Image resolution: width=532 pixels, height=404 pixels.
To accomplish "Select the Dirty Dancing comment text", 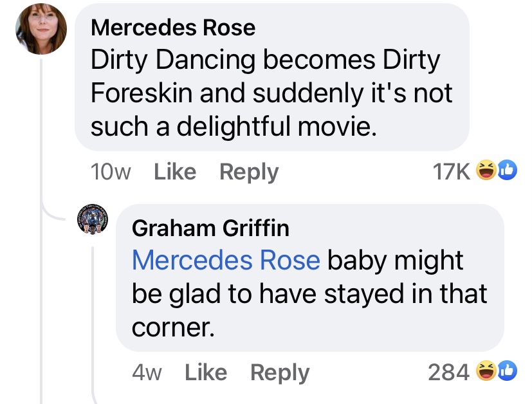I will [x=270, y=93].
